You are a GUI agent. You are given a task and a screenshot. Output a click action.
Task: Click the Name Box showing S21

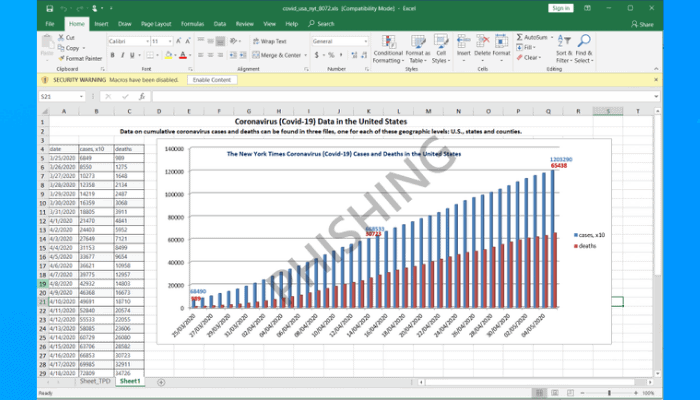(62, 96)
